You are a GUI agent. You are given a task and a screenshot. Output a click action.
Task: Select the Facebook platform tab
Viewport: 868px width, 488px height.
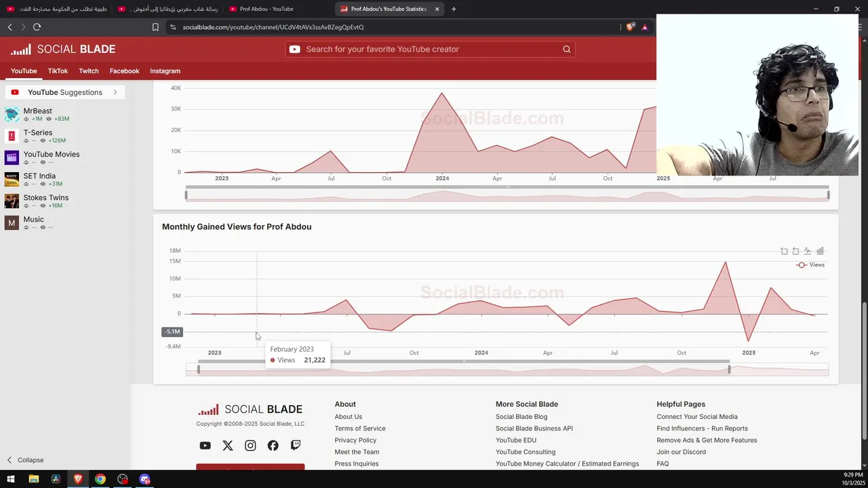point(124,71)
